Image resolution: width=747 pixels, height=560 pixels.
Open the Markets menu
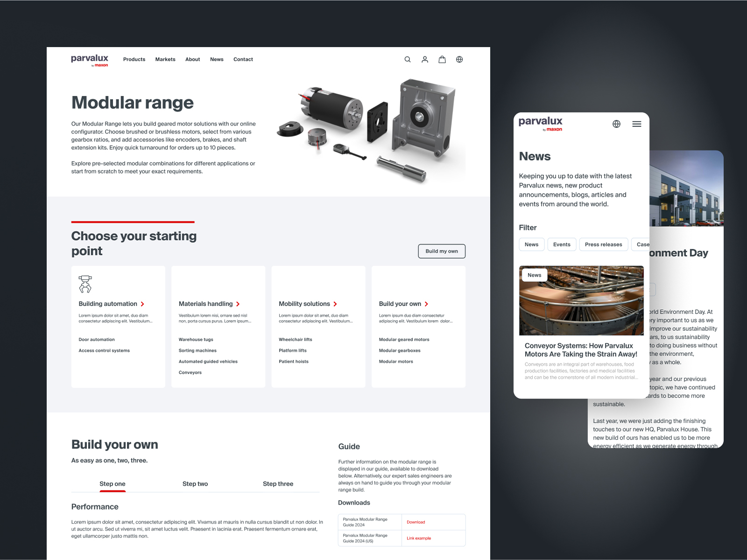(165, 59)
